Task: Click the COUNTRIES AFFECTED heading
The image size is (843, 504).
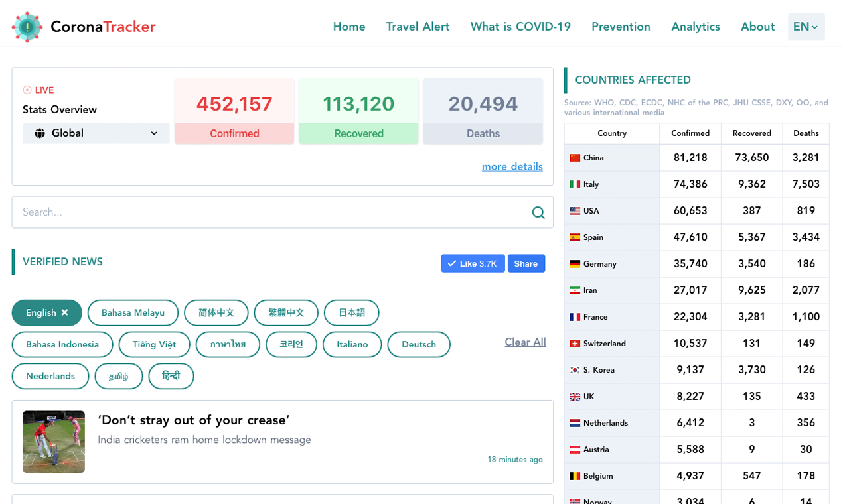Action: click(x=633, y=80)
